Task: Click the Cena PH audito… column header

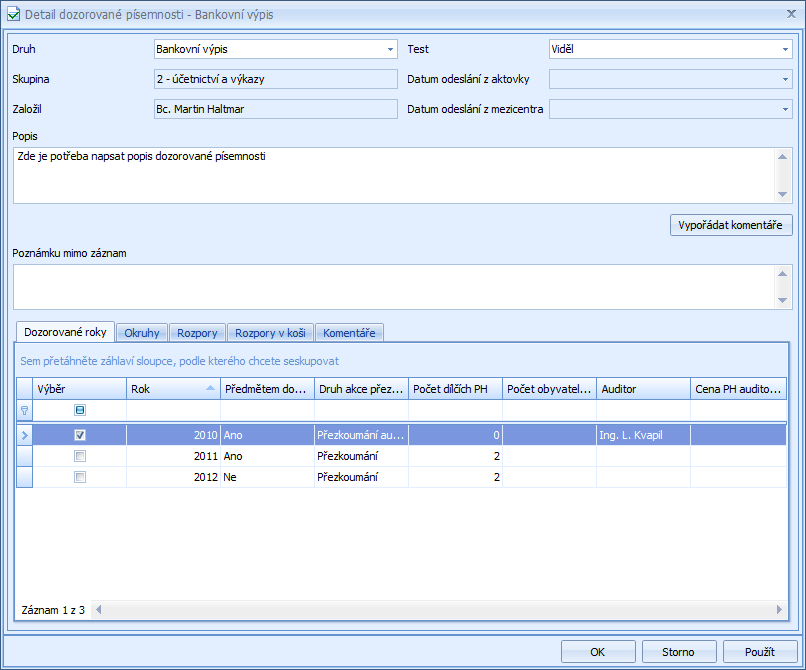Action: point(739,389)
